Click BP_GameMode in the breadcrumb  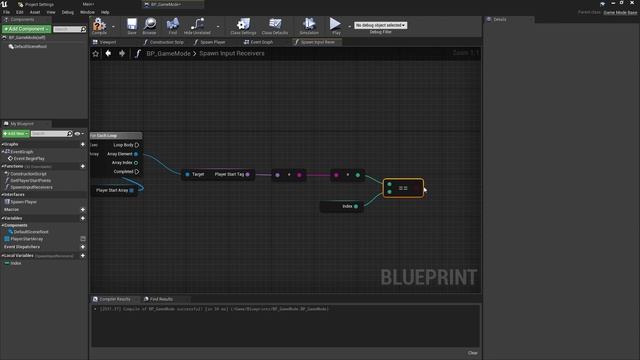(x=168, y=53)
